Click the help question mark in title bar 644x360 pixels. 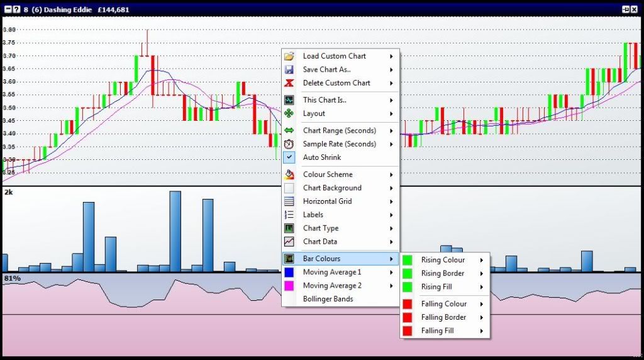coord(16,9)
